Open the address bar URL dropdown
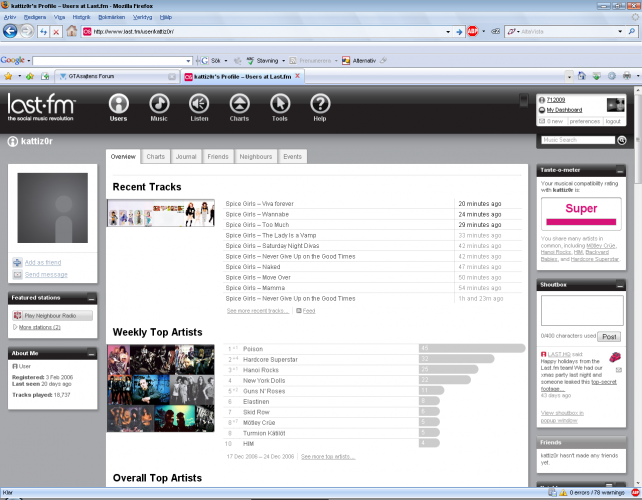 [447, 32]
